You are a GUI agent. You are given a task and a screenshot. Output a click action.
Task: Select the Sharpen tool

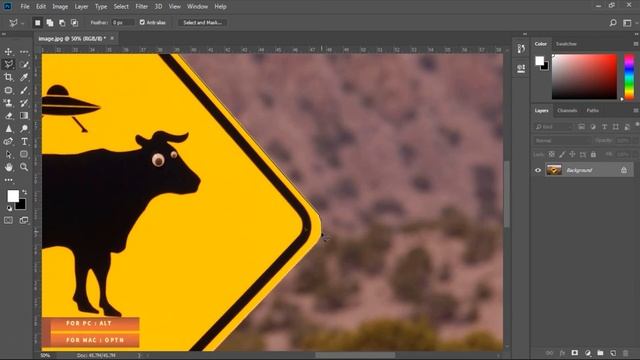pyautogui.click(x=8, y=129)
